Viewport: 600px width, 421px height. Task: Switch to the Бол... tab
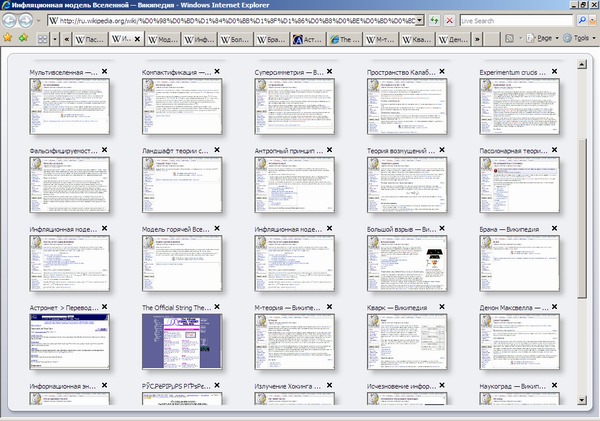(x=235, y=39)
